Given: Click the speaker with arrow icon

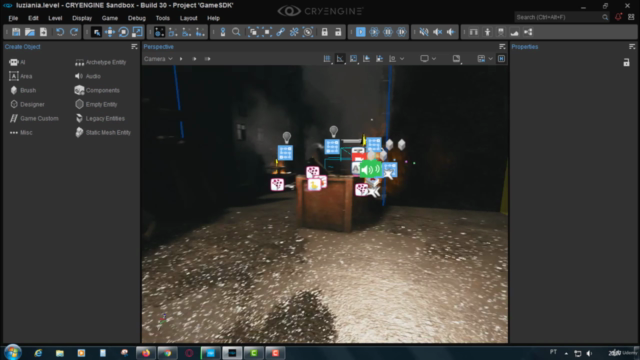Looking at the screenshot, I should coord(451,32).
